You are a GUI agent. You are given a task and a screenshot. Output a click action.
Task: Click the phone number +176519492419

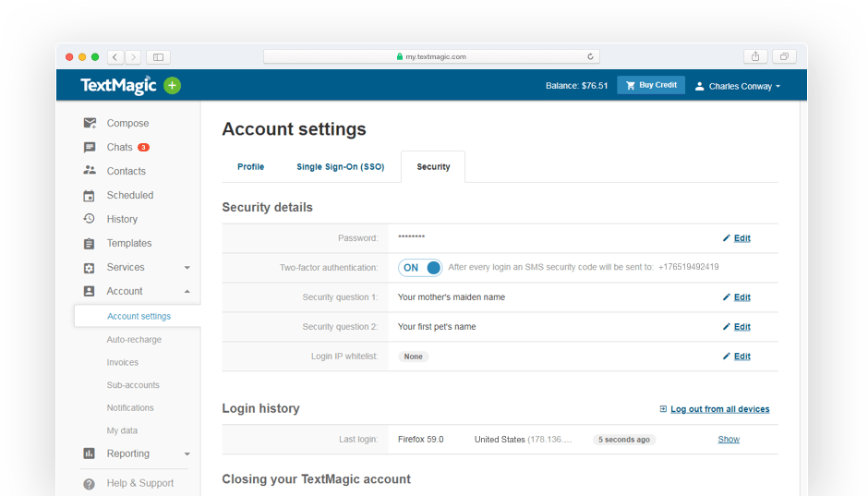tap(688, 267)
